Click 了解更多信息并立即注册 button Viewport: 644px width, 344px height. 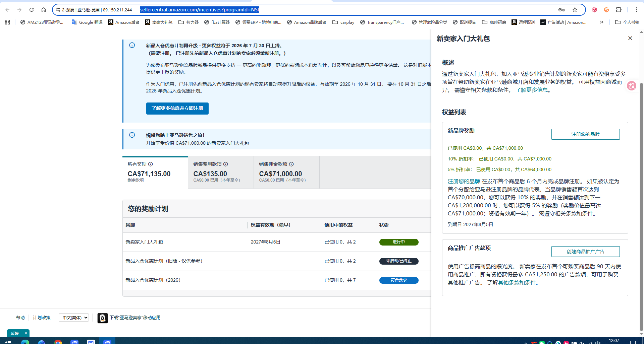point(177,109)
